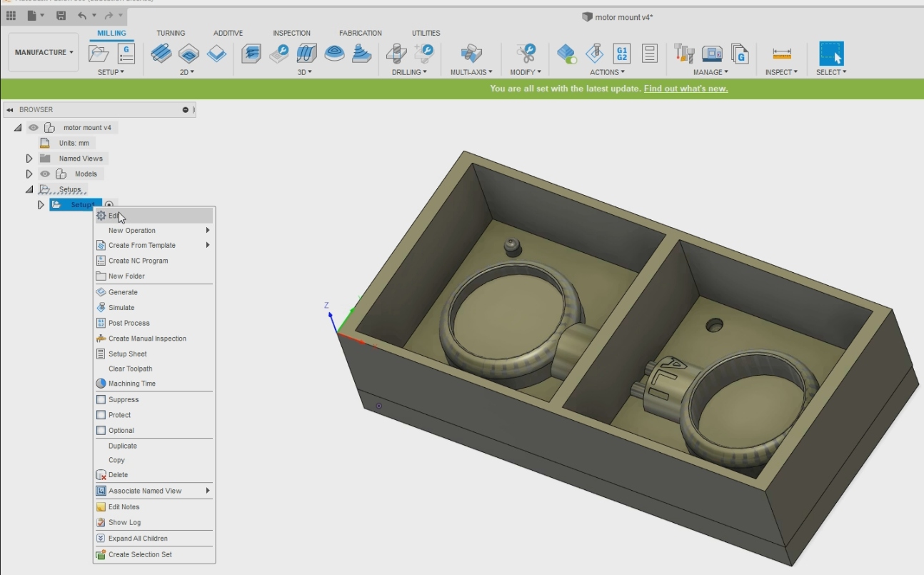Click the Drill tool icon
Viewport: 924px width, 575px height.
pyautogui.click(x=396, y=54)
